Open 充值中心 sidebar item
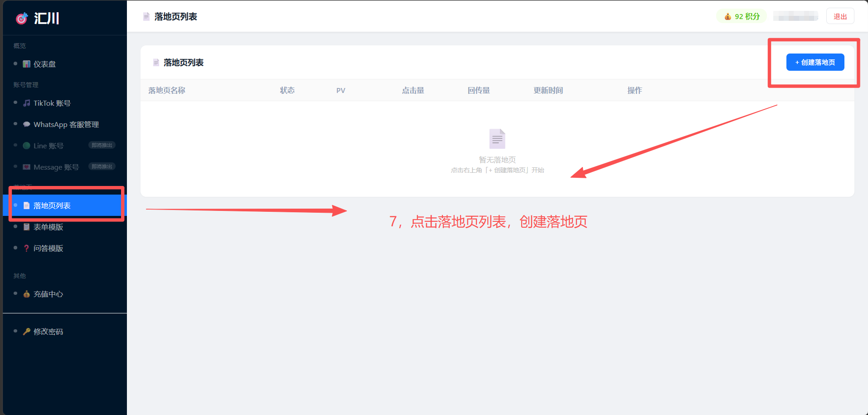The height and width of the screenshot is (415, 868). (65, 294)
